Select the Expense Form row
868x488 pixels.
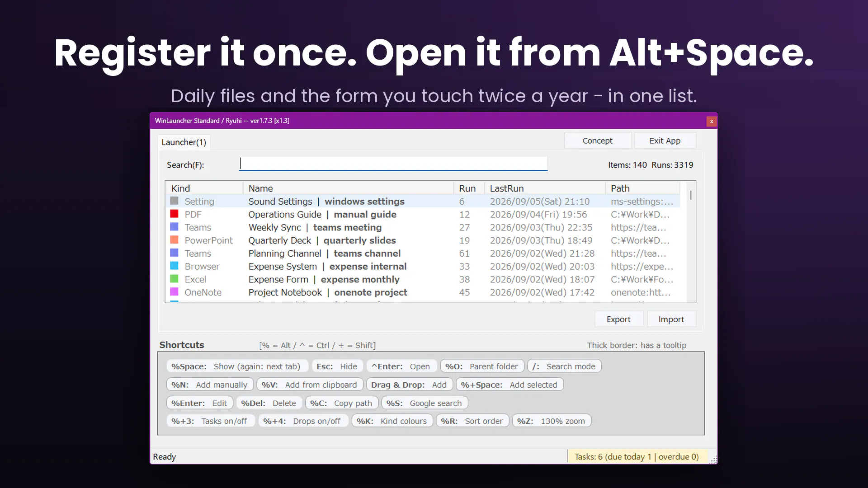click(423, 279)
